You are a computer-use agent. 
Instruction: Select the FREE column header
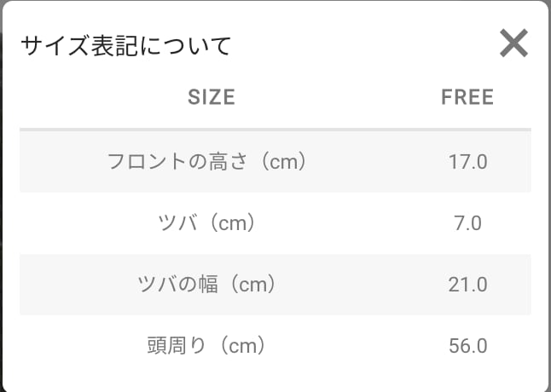pos(467,97)
